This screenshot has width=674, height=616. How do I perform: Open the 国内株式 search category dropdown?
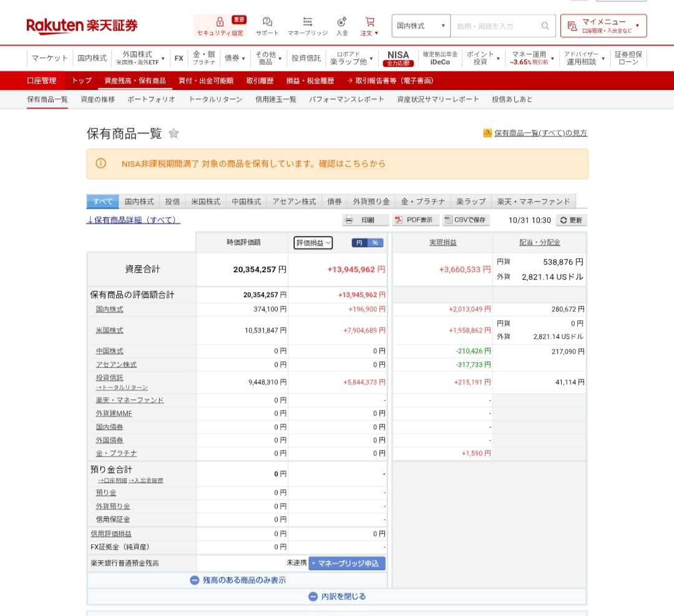[x=420, y=26]
